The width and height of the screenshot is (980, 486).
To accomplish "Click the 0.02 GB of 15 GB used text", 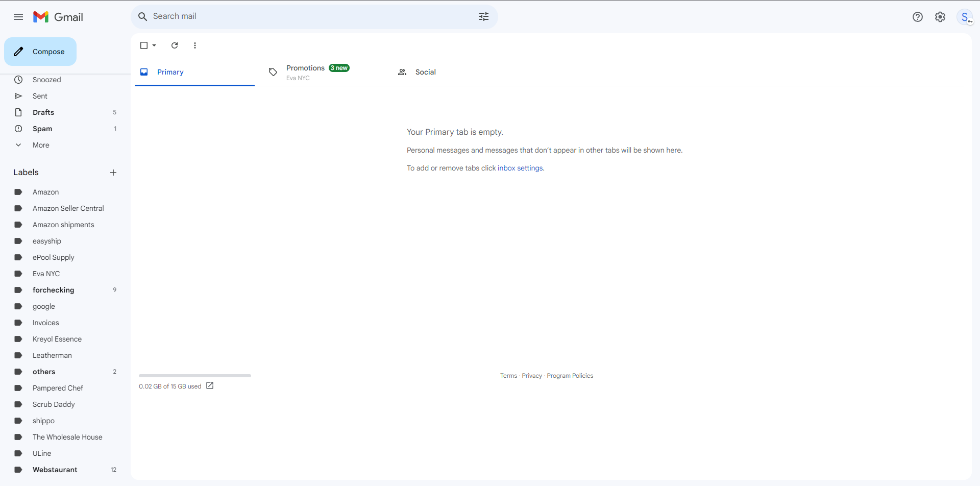I will click(170, 386).
